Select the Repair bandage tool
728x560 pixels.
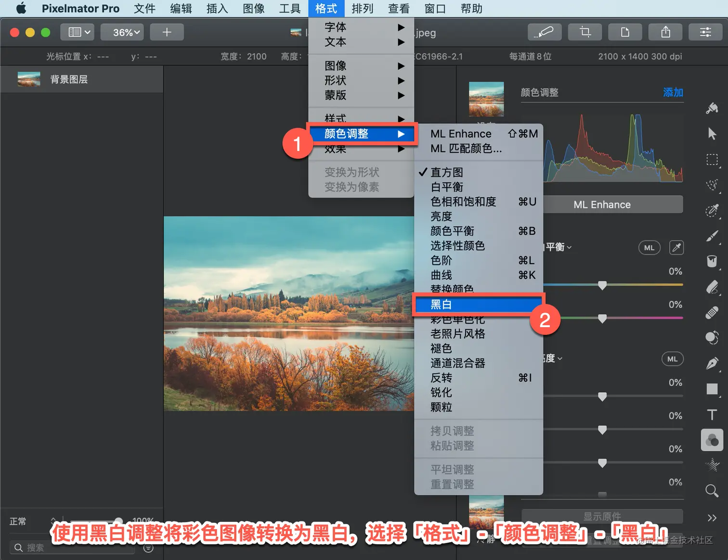point(712,312)
